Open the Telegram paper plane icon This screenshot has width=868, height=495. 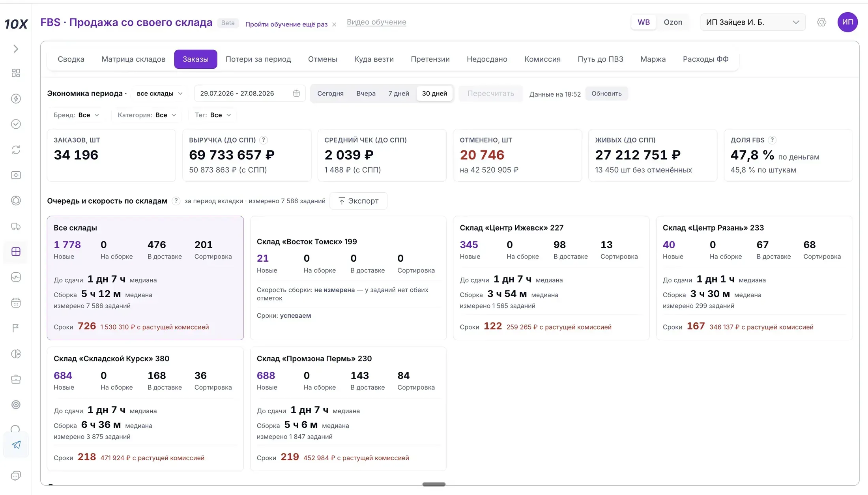(x=16, y=445)
